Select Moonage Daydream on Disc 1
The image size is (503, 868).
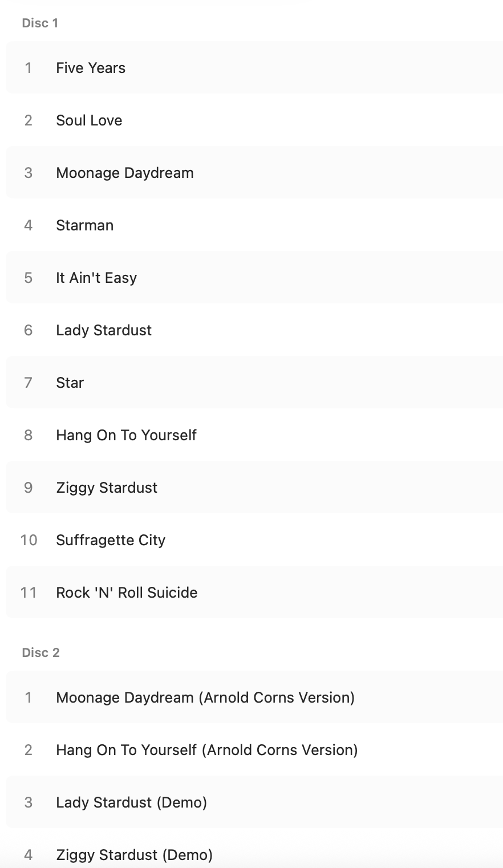125,173
